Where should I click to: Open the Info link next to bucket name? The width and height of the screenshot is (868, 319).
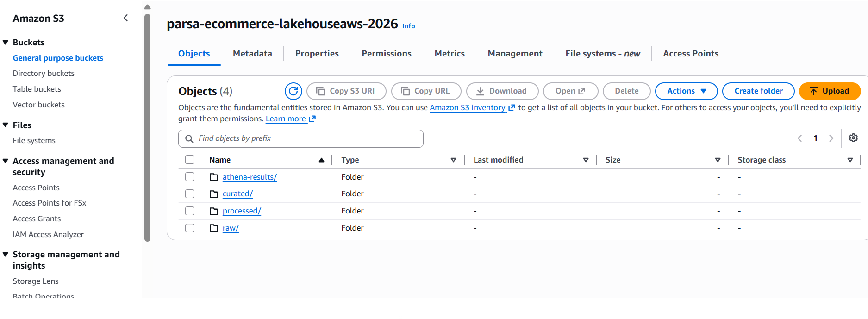pos(408,26)
